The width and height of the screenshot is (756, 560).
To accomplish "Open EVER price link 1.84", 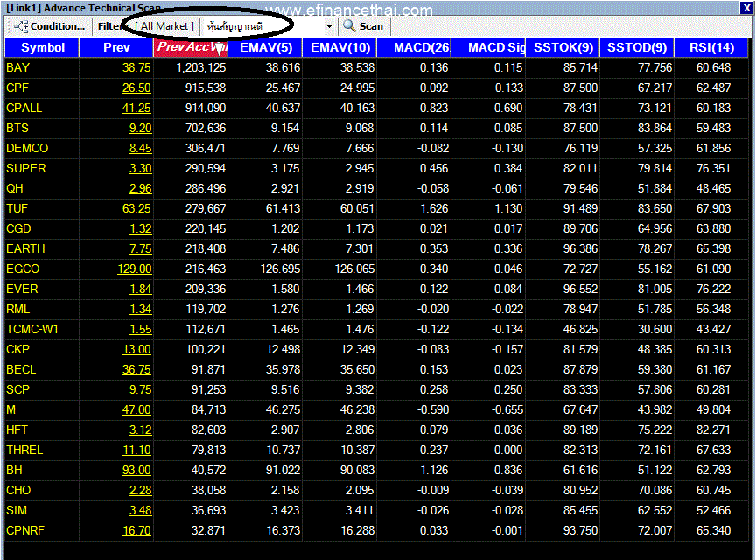I will [x=140, y=290].
